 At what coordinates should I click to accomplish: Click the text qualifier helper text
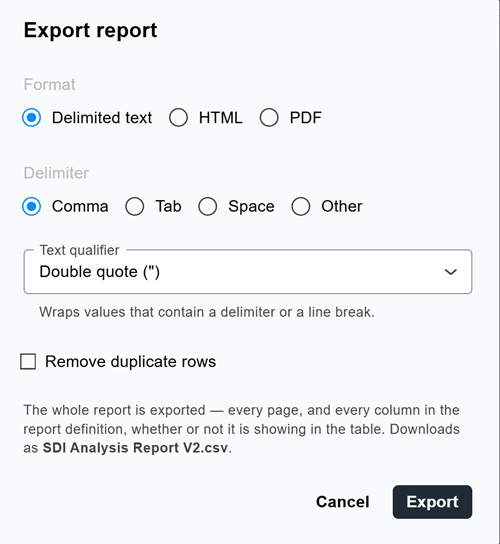[207, 312]
